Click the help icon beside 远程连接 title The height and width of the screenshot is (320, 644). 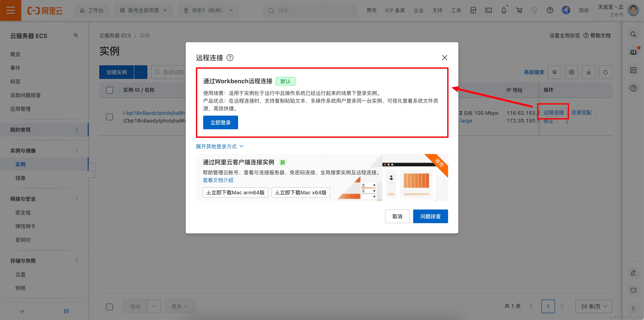(x=230, y=58)
